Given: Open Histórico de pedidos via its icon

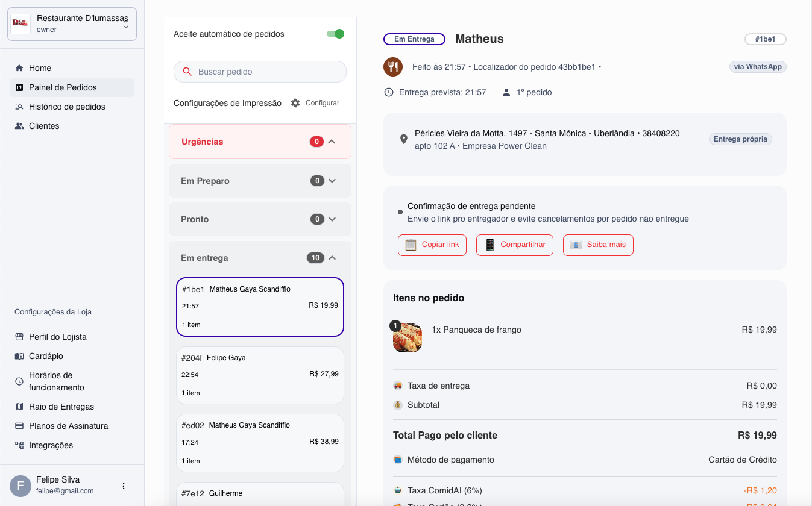Looking at the screenshot, I should 19,107.
